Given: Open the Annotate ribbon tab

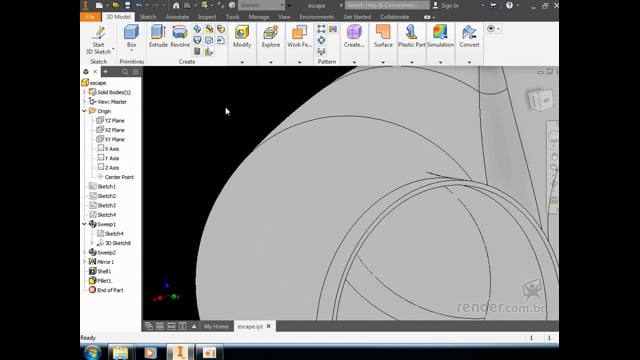Looking at the screenshot, I should 177,17.
